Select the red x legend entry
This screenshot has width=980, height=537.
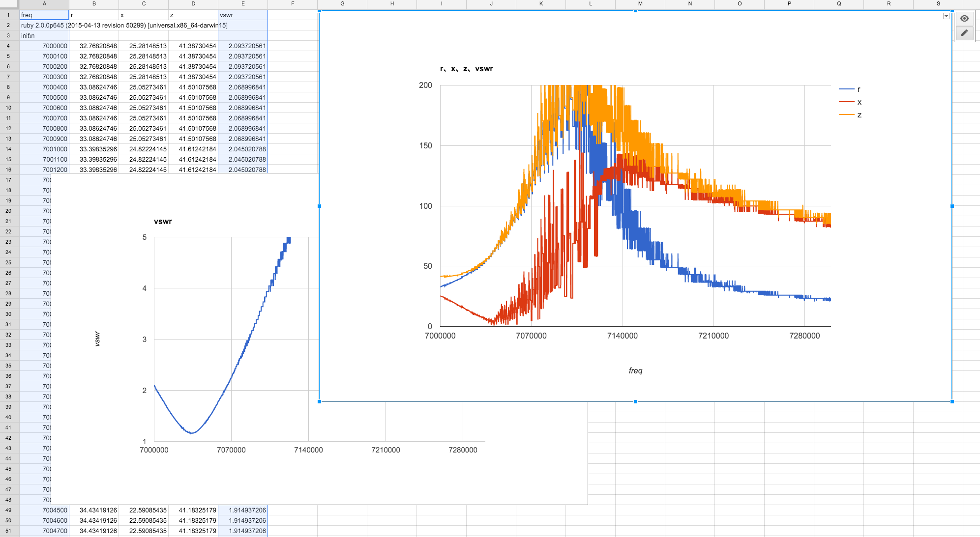tap(859, 102)
